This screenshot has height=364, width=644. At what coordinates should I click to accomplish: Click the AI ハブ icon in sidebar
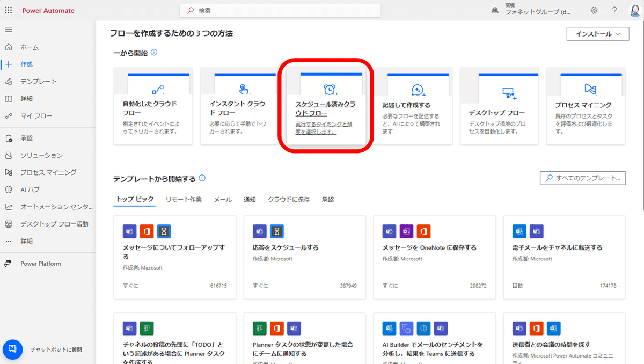coord(9,190)
